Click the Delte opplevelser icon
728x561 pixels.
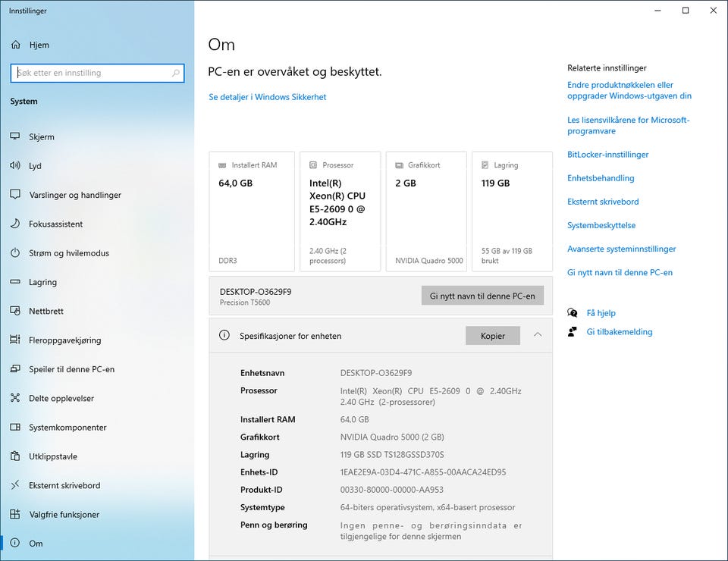(15, 398)
